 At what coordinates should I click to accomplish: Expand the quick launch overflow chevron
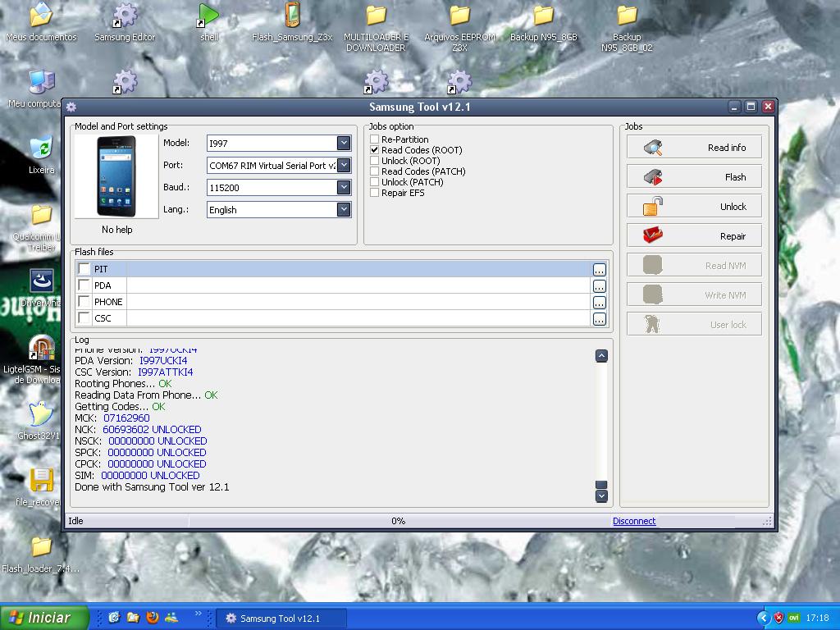(x=199, y=614)
